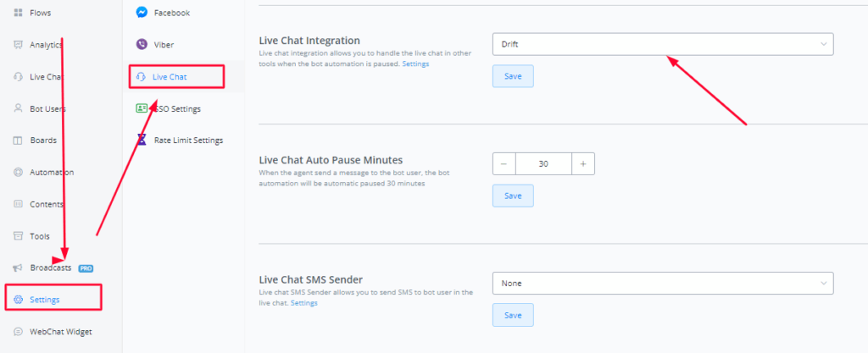Image resolution: width=868 pixels, height=353 pixels.
Task: Save the Live Chat Integration setting
Action: (x=513, y=76)
